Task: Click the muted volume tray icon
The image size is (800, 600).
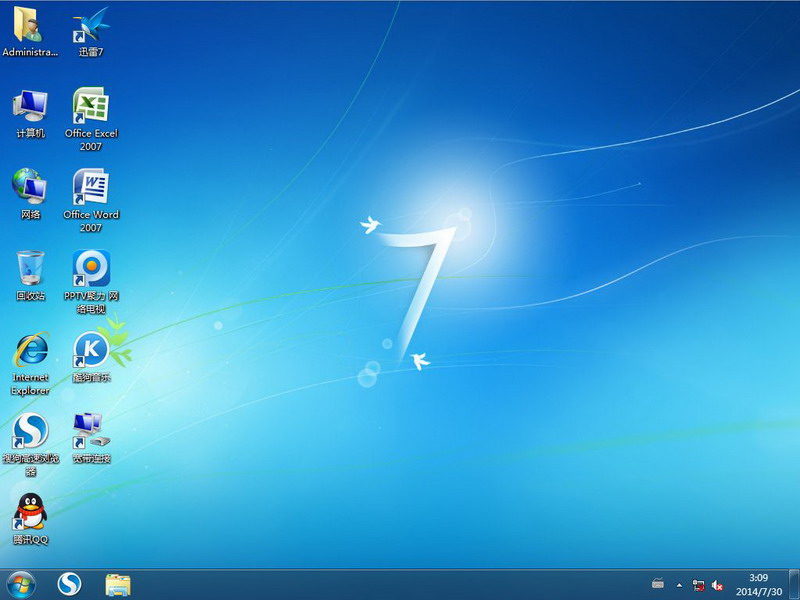Action: point(717,585)
